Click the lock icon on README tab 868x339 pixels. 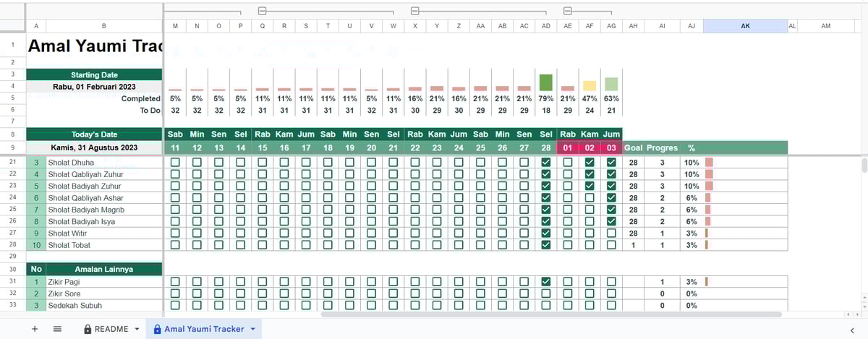point(88,329)
